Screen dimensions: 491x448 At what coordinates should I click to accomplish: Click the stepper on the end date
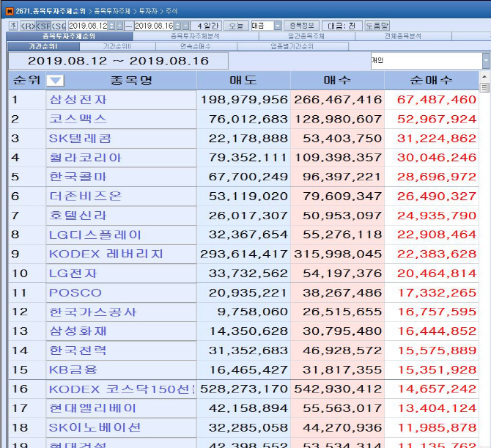pyautogui.click(x=178, y=26)
